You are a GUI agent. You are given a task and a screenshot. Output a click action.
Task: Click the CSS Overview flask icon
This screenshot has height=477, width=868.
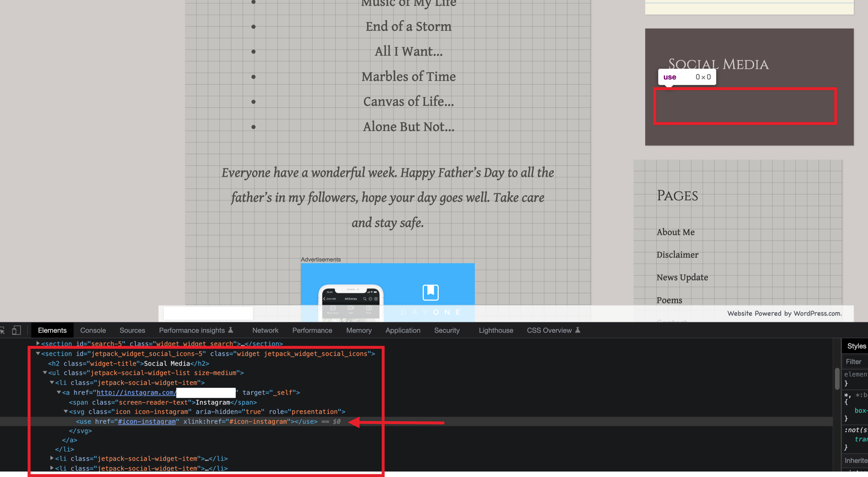tap(577, 330)
